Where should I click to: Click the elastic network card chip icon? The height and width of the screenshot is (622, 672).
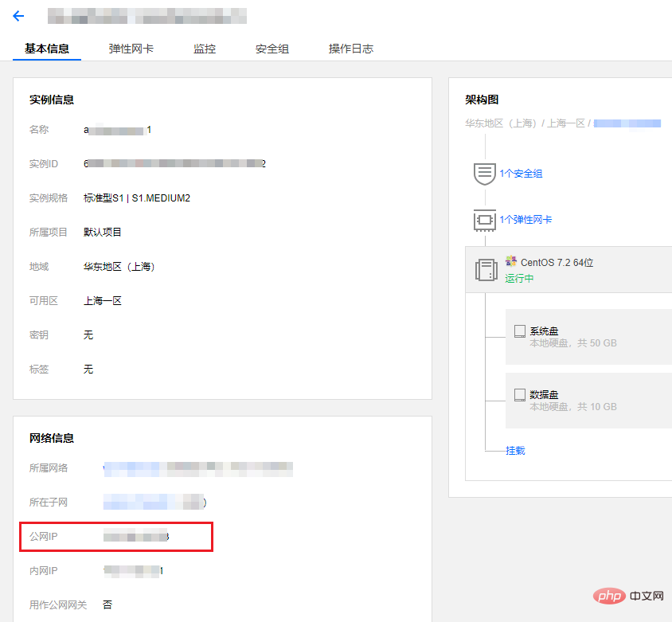point(485,220)
